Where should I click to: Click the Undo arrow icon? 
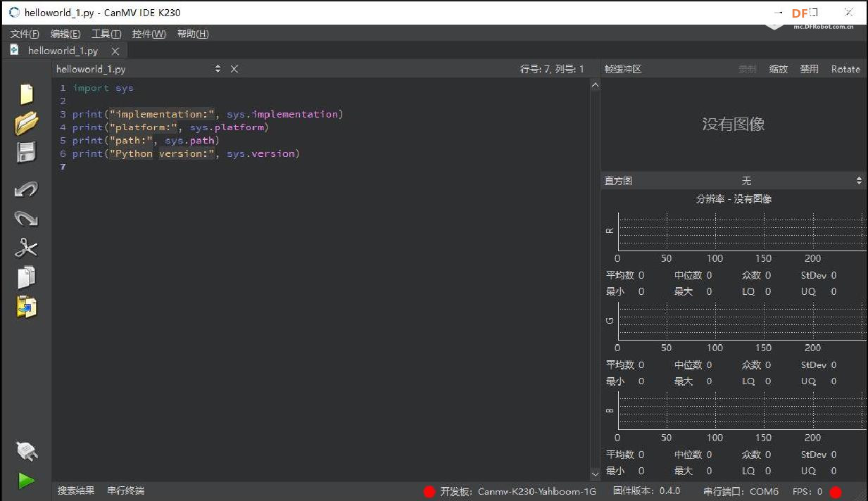[26, 189]
